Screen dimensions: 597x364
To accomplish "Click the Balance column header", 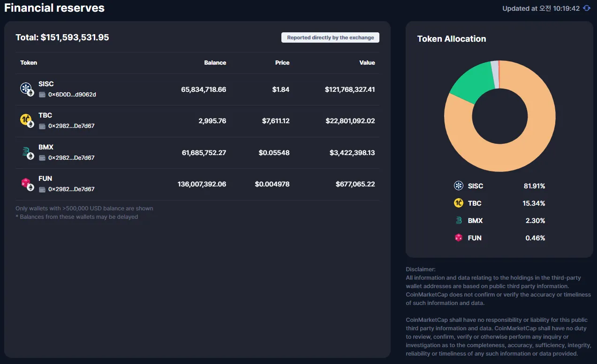I will point(215,63).
